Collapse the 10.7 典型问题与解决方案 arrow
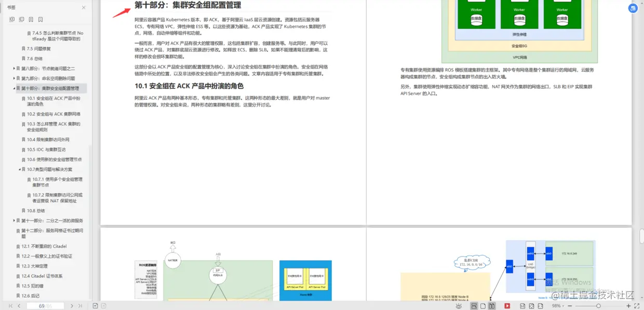 pyautogui.click(x=19, y=169)
